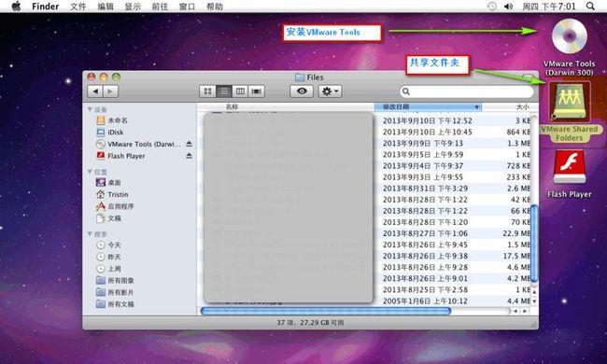Click the vertical scrollbar thumb
The height and width of the screenshot is (364, 607).
coord(534,244)
